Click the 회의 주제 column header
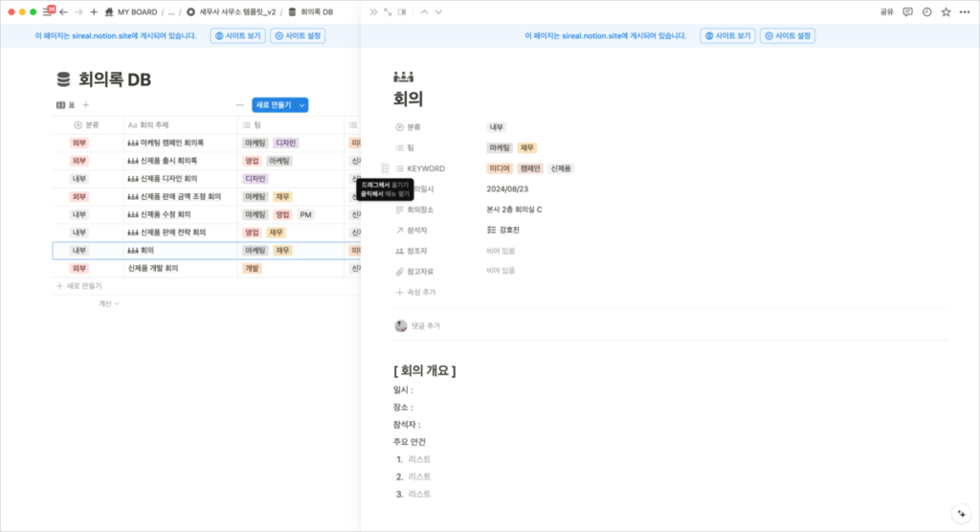The height and width of the screenshot is (532, 980). pyautogui.click(x=181, y=125)
